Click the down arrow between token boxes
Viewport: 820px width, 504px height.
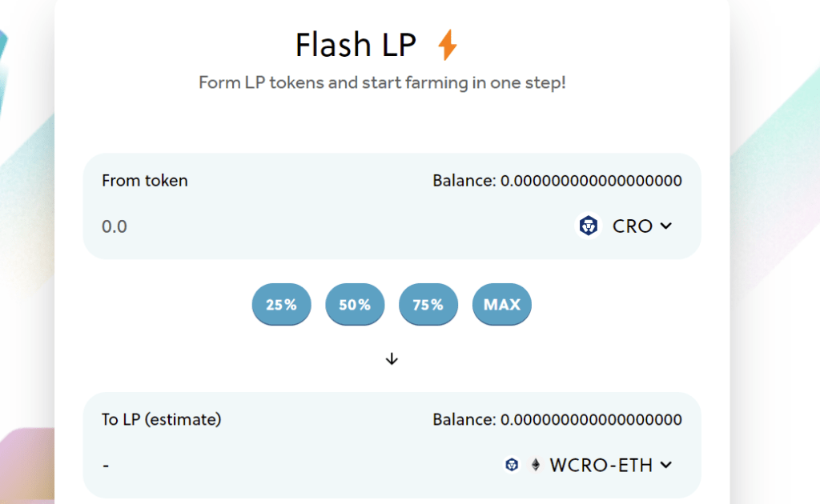coord(392,359)
